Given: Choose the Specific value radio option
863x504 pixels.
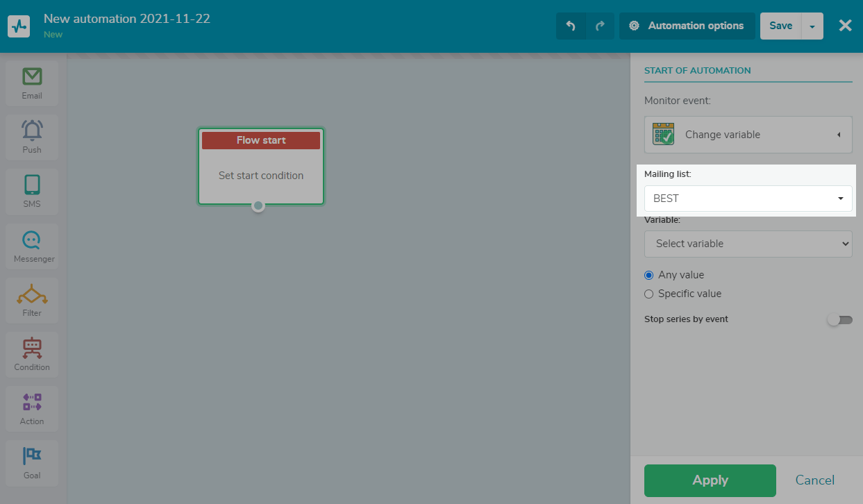Looking at the screenshot, I should 649,294.
